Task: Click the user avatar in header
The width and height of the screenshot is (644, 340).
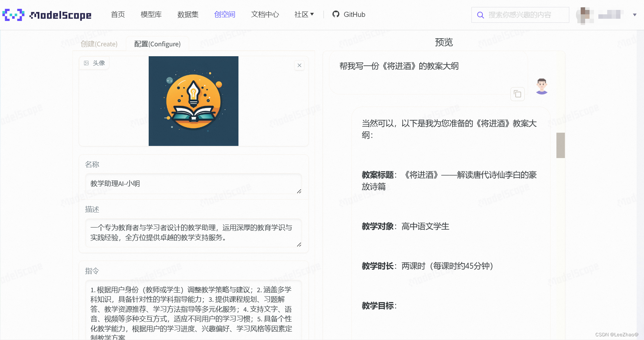Action: coord(585,15)
